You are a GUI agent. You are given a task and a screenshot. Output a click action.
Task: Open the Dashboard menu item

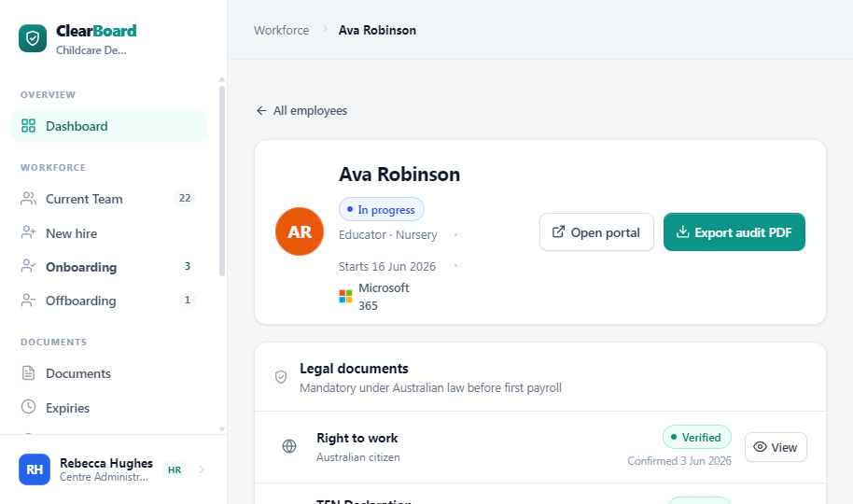[109, 126]
